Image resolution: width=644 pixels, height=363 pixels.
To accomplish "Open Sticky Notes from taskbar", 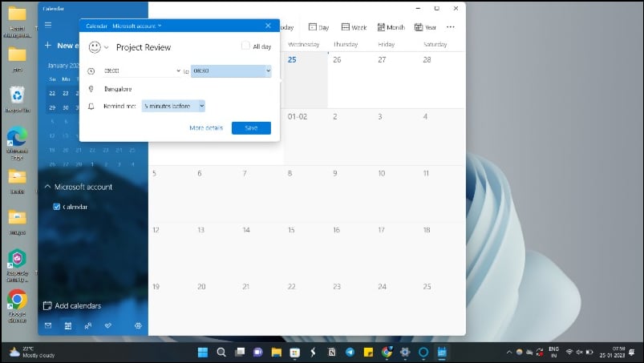I will (368, 353).
